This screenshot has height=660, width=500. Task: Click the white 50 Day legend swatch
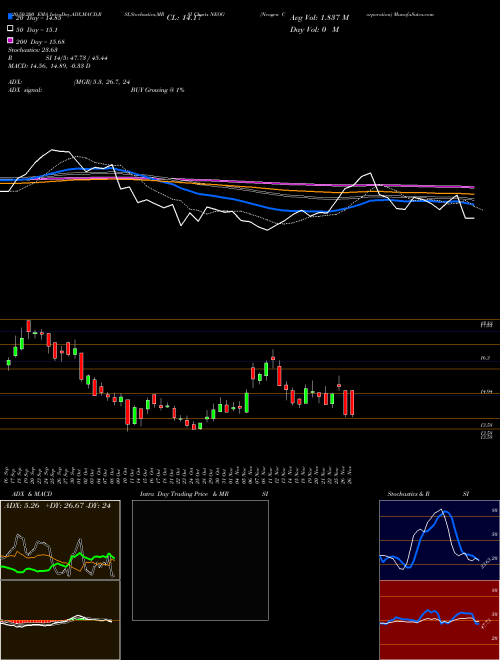(10, 29)
